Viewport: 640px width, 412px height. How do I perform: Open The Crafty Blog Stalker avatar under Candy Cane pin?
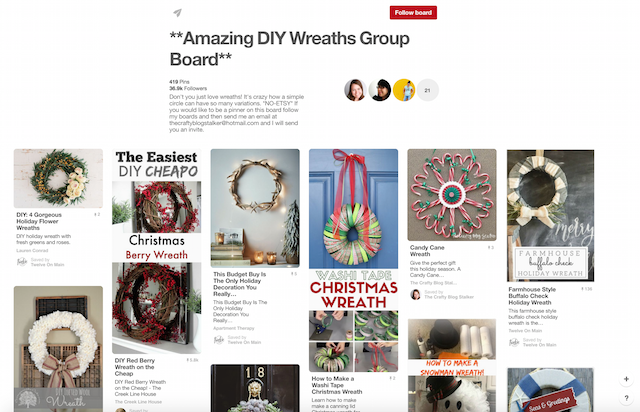pos(416,294)
